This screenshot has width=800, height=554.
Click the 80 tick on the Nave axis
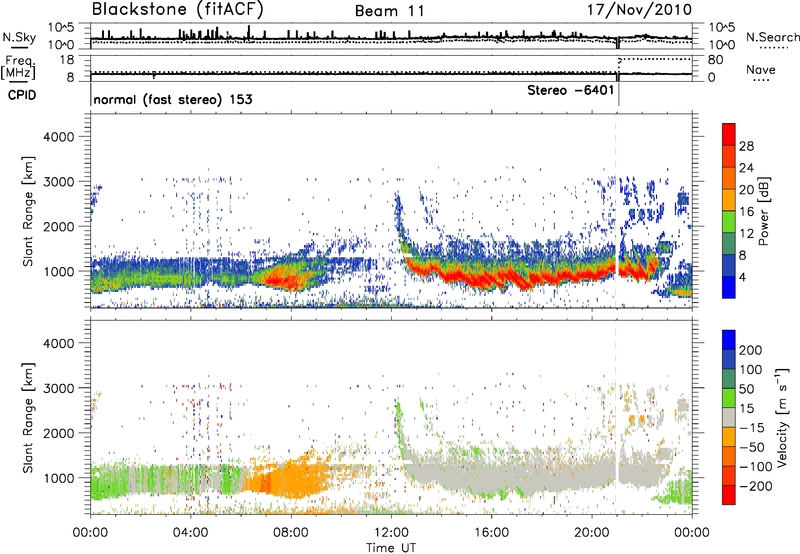click(715, 60)
